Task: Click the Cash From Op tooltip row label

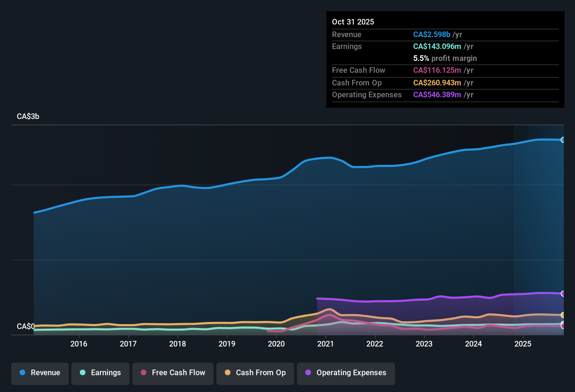Action: click(x=357, y=83)
